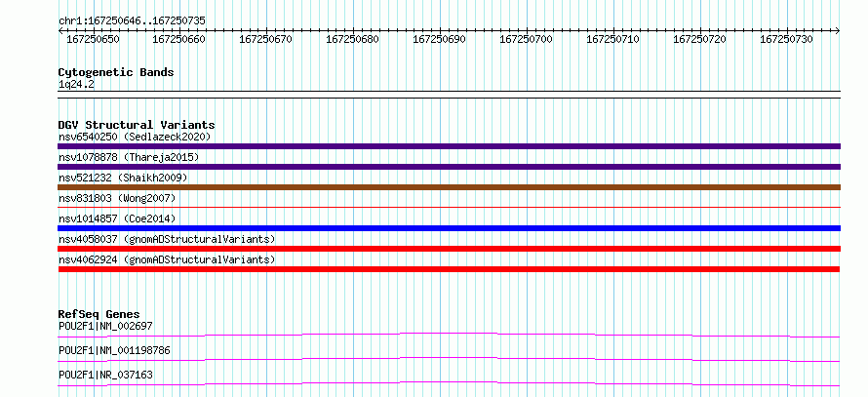The height and width of the screenshot is (397, 868).
Task: Click ruler position 167250720
Action: click(x=699, y=39)
